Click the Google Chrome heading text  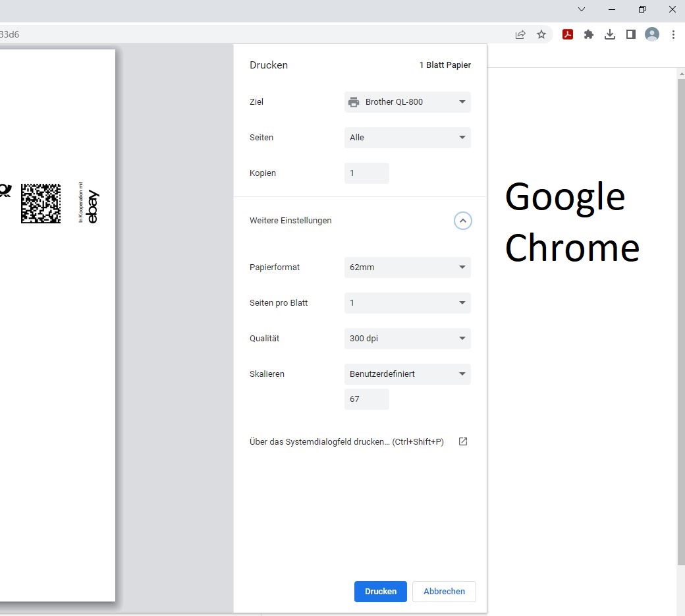click(572, 222)
